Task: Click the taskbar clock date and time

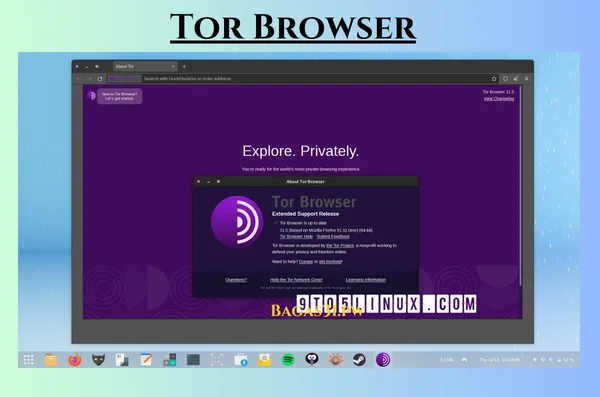Action: (500, 360)
